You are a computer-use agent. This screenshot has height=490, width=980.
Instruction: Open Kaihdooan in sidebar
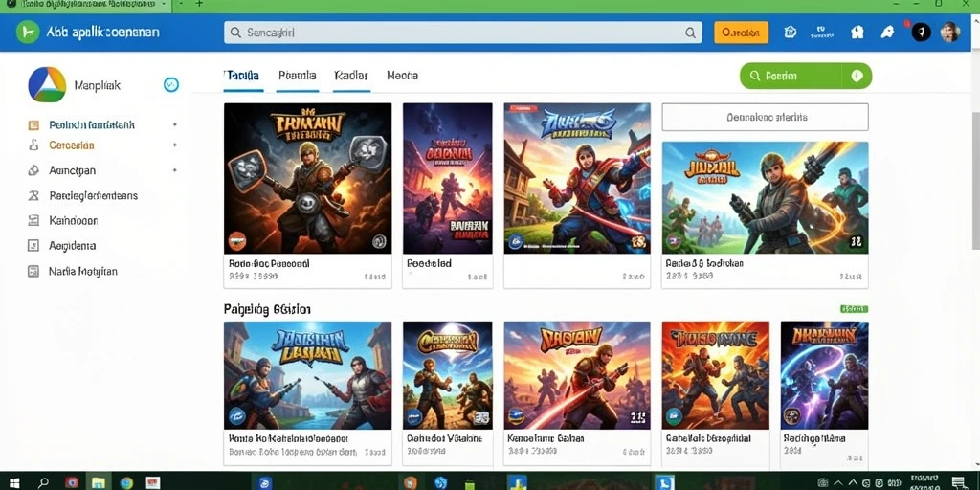pyautogui.click(x=73, y=221)
